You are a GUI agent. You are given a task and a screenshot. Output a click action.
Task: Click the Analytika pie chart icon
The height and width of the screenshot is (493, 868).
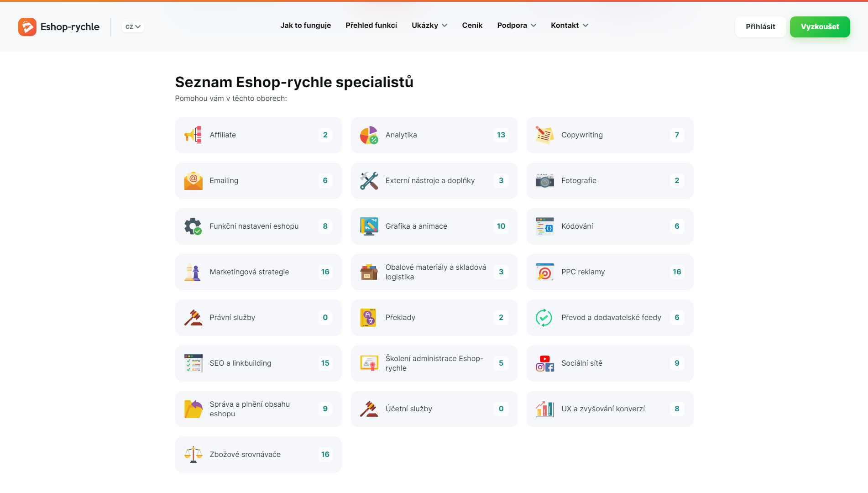click(369, 135)
